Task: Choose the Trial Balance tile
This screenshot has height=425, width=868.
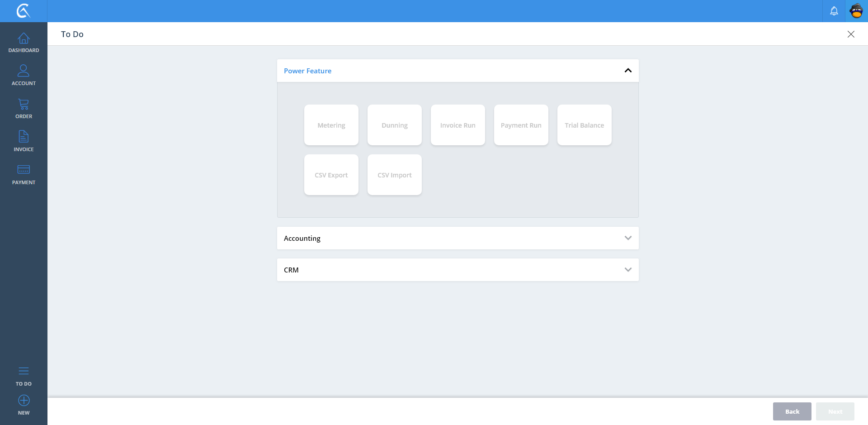Action: [584, 125]
